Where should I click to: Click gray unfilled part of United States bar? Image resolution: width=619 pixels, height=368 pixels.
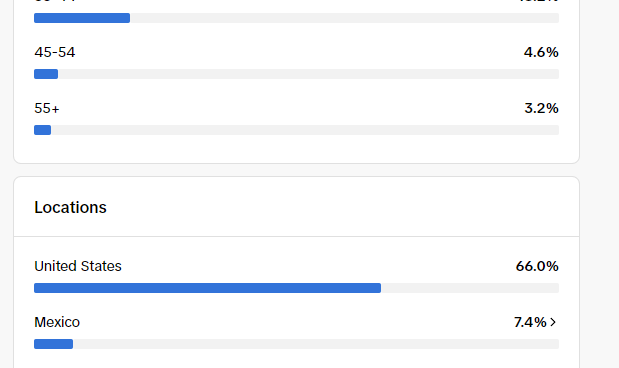tap(470, 288)
